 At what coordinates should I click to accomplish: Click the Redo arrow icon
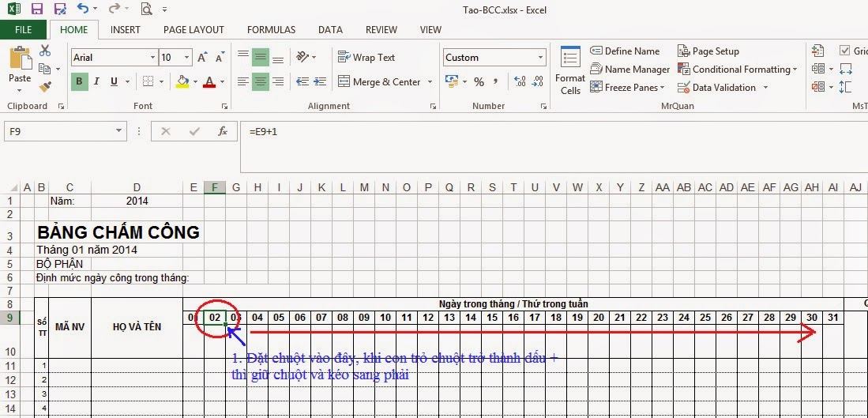114,9
